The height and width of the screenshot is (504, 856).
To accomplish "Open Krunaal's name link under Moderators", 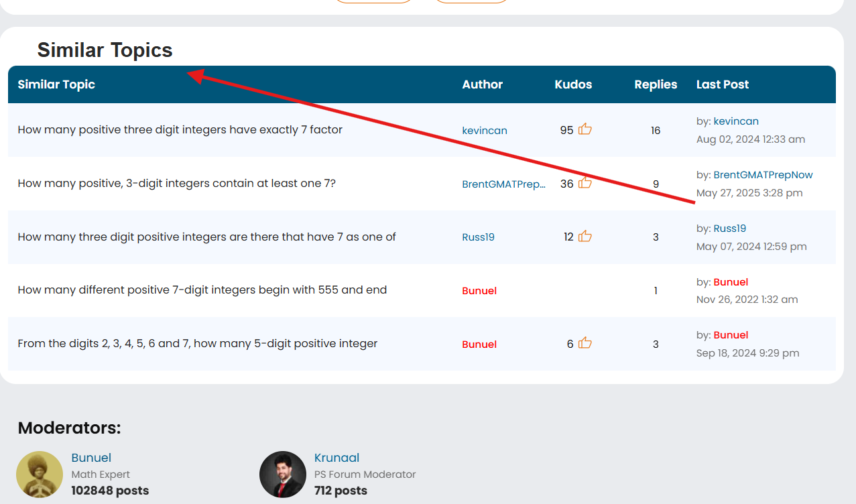I will [x=337, y=458].
